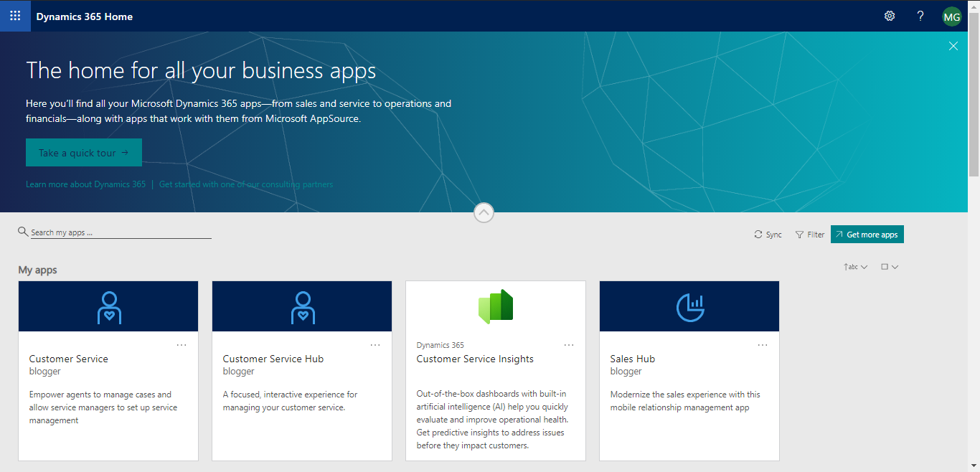Screen dimensions: 980x472
Task: Open the settings gear menu
Action: (x=890, y=16)
